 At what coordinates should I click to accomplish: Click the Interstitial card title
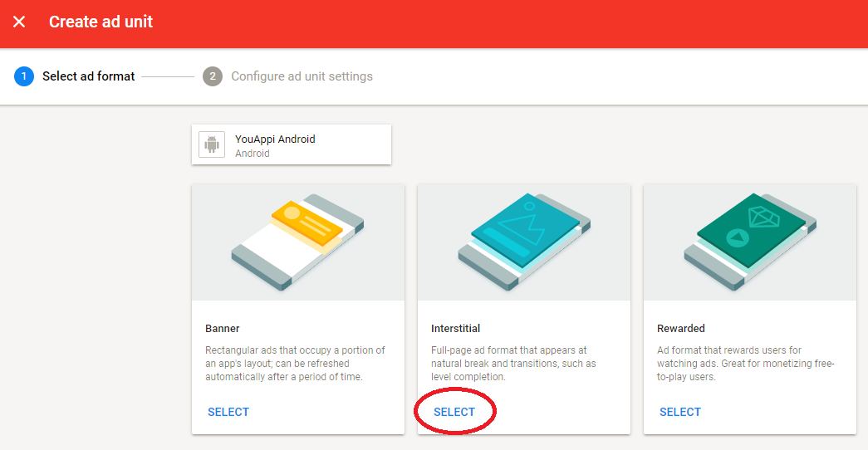pyautogui.click(x=456, y=329)
